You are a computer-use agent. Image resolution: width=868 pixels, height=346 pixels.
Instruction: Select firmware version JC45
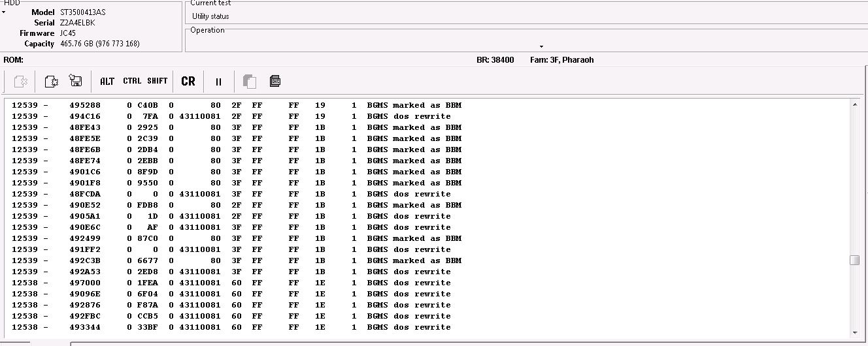point(68,33)
